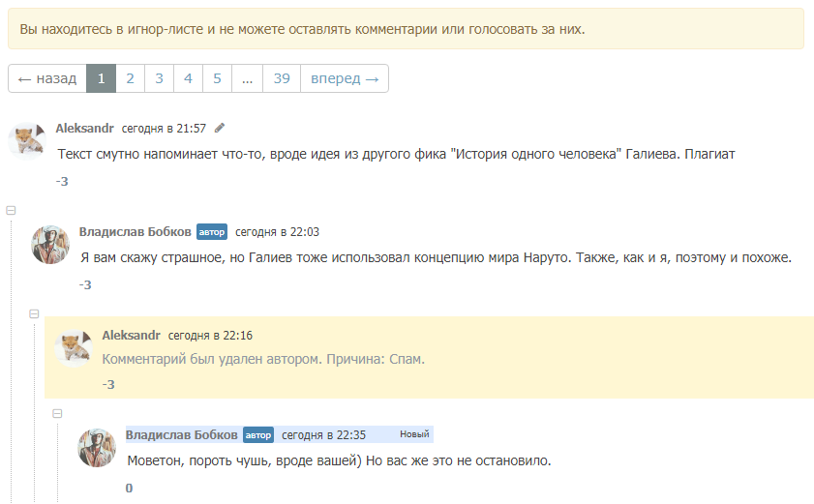
Task: Click the pencil edit icon beside Aleksandr's comment
Action: click(x=220, y=128)
